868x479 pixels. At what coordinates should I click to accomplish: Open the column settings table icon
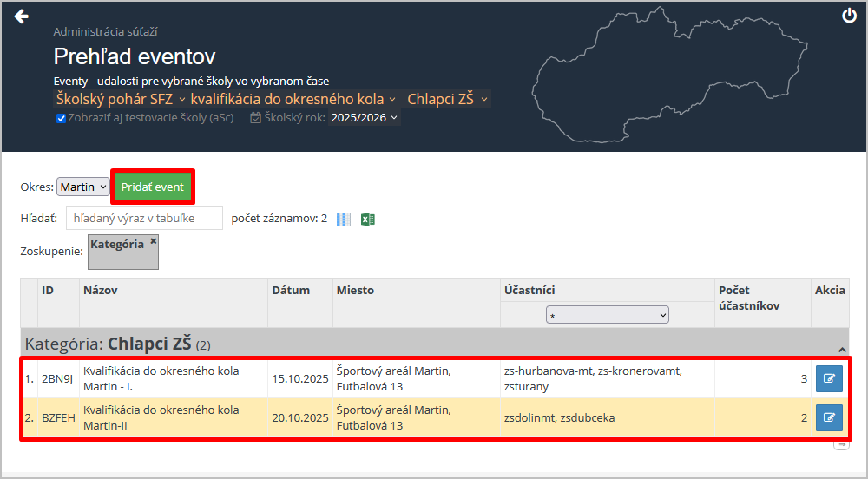(344, 220)
